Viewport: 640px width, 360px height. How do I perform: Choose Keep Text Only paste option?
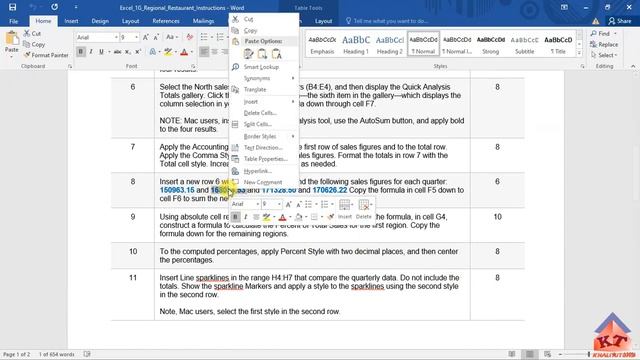click(277, 54)
